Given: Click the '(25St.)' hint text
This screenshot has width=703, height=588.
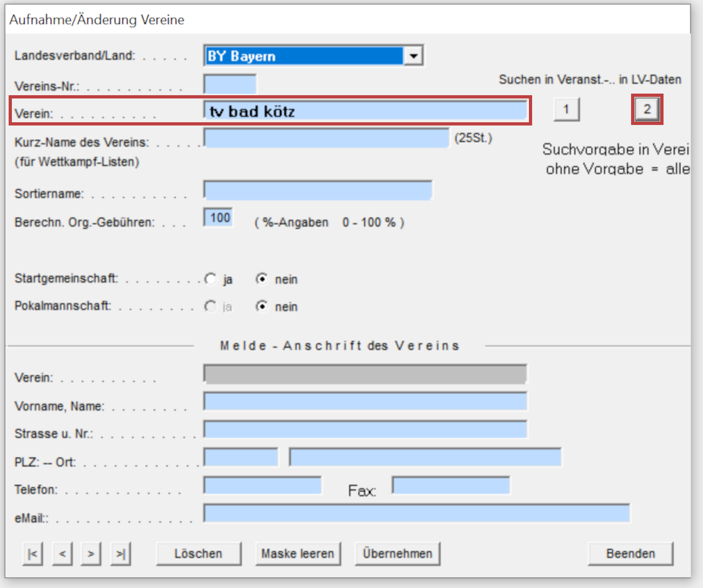Looking at the screenshot, I should [x=473, y=138].
